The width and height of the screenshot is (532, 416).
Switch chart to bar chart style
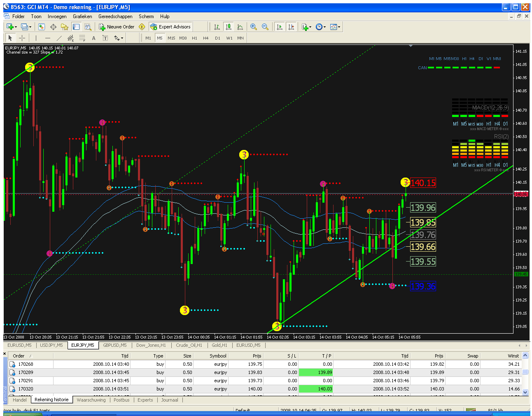point(217,27)
